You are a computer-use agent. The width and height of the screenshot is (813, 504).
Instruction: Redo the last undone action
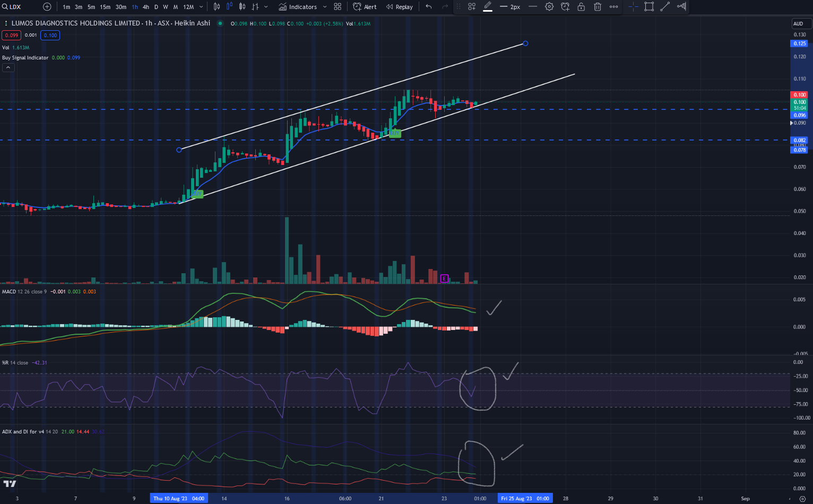(445, 7)
